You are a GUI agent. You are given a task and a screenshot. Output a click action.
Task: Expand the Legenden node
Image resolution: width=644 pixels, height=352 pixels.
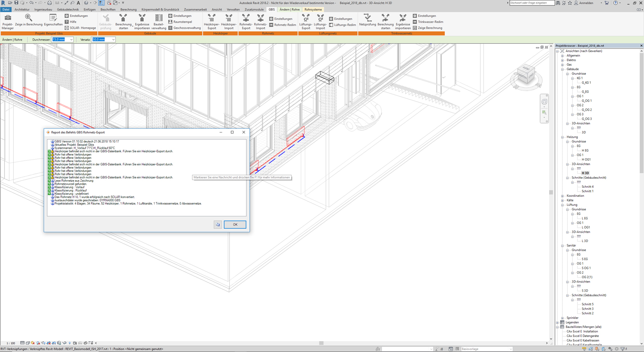[x=558, y=322]
